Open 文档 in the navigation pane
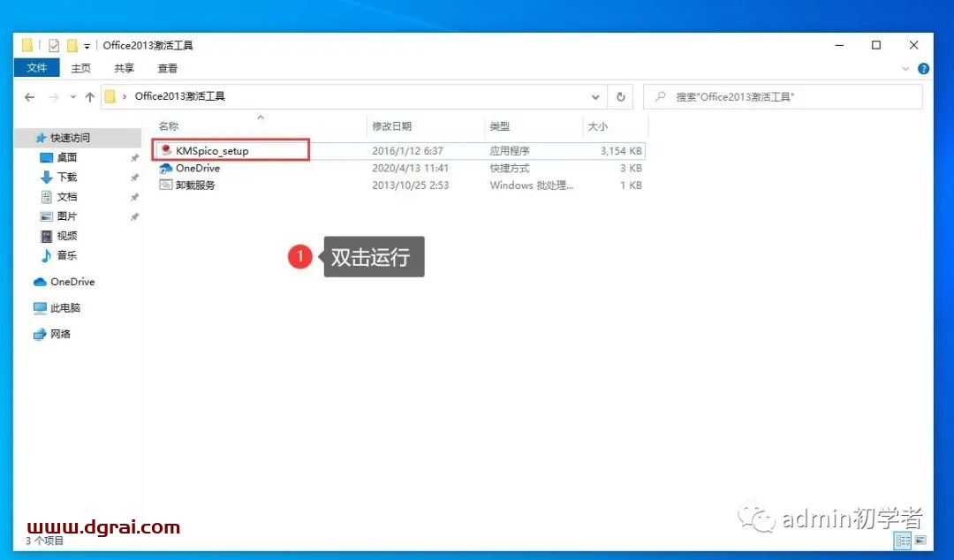Screen dimensions: 954x560 pyautogui.click(x=67, y=197)
